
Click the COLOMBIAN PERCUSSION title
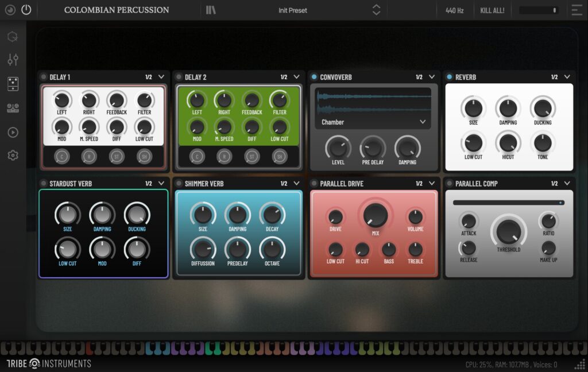click(x=117, y=10)
